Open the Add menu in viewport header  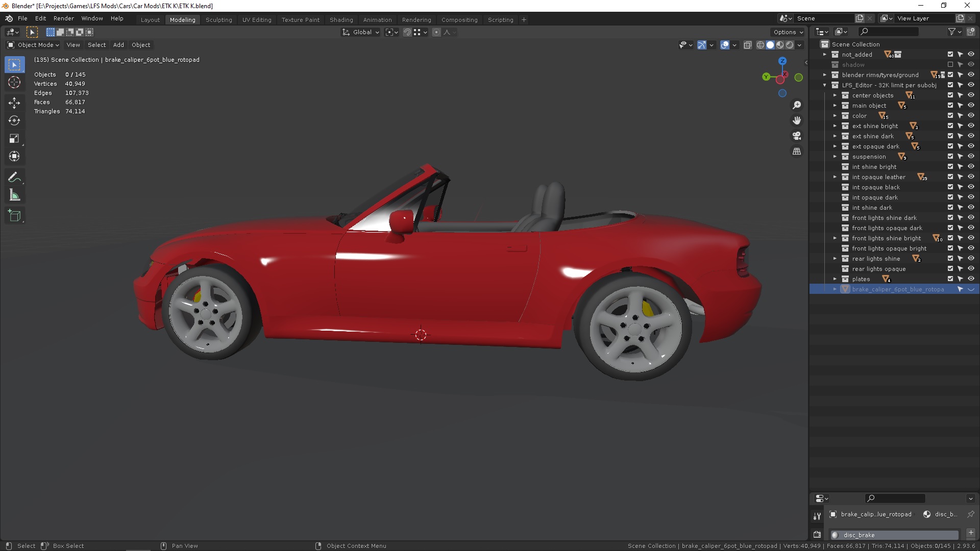[x=118, y=45]
